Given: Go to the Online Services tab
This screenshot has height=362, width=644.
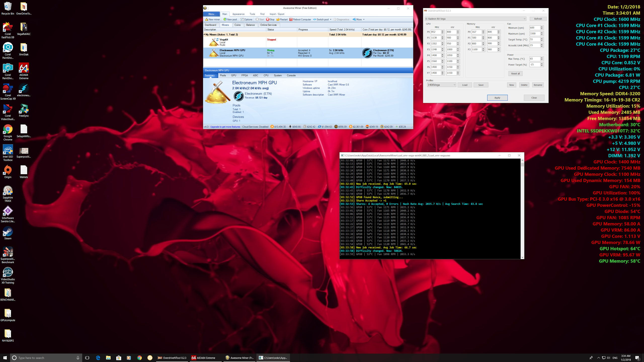Looking at the screenshot, I should click(268, 25).
